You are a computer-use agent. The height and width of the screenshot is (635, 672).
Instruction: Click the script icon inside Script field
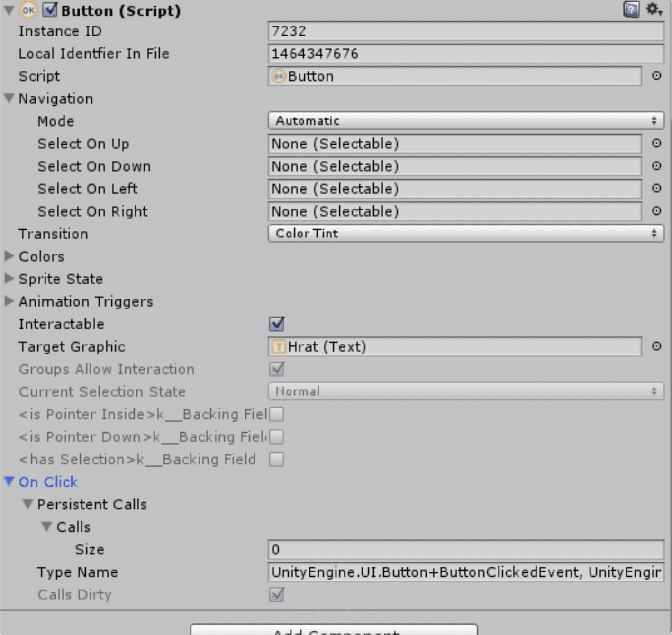click(x=279, y=76)
